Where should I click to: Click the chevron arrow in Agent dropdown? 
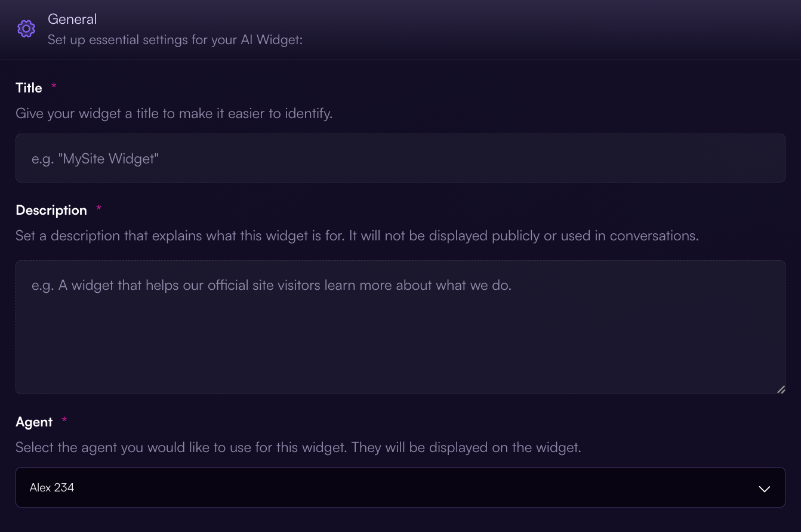764,488
